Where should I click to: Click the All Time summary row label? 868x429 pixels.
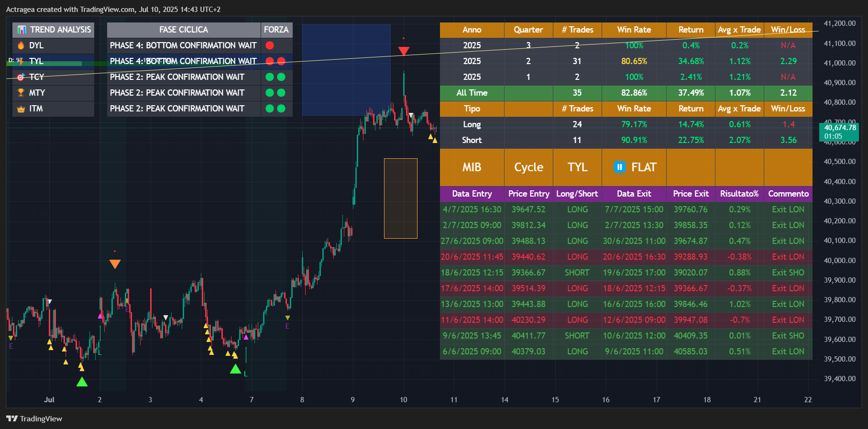pos(472,93)
